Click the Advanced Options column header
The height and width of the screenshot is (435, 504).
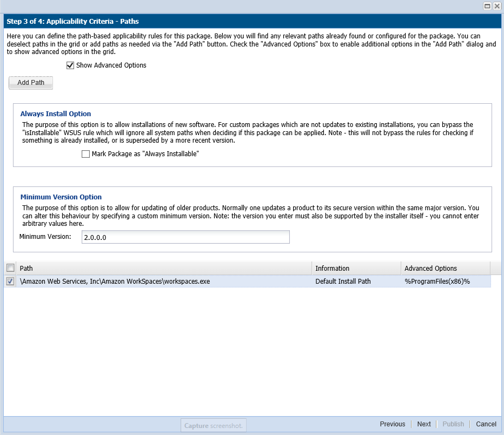[x=445, y=268]
